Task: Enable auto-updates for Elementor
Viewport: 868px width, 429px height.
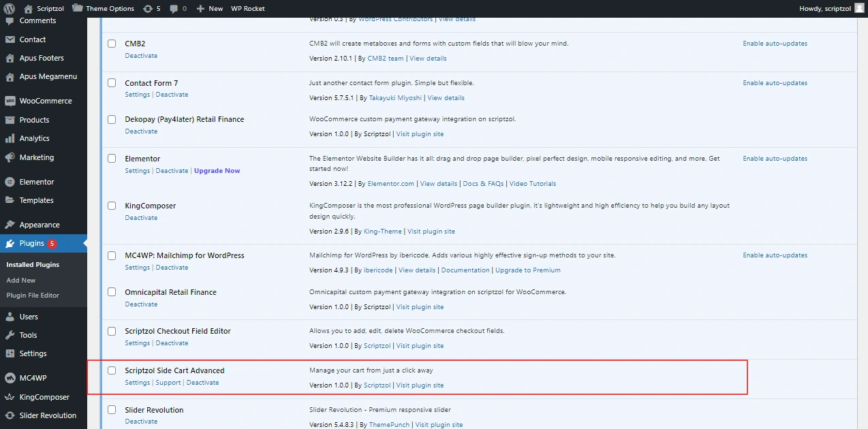Action: 775,159
